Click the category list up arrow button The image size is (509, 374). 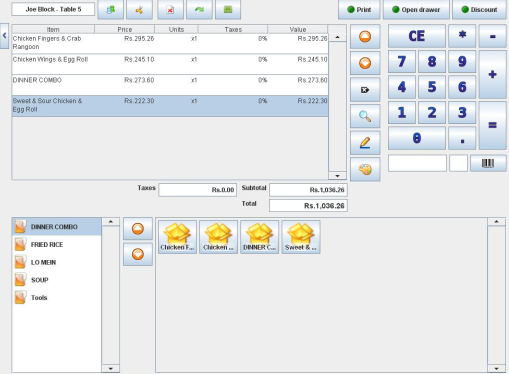138,229
